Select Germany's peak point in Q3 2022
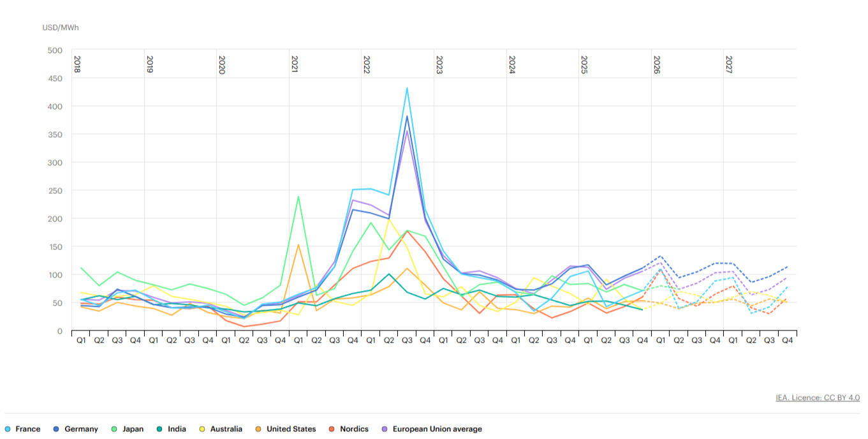The height and width of the screenshot is (439, 868). coord(407,116)
